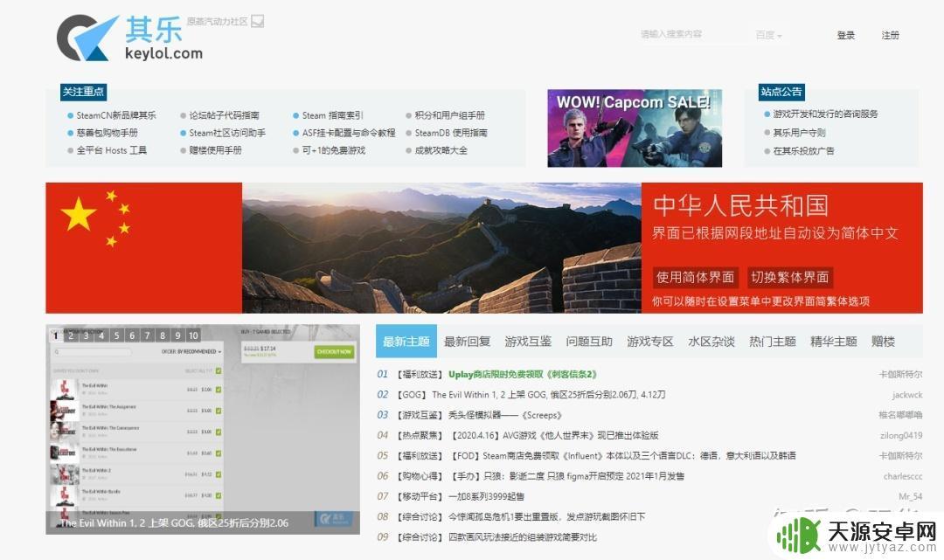Focus the search input field
The height and width of the screenshot is (560, 944).
(691, 34)
